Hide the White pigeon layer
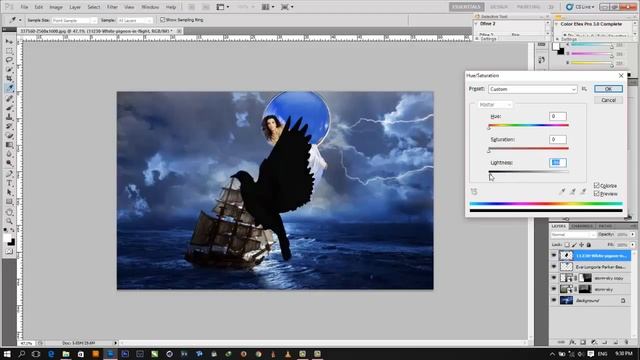 click(554, 256)
